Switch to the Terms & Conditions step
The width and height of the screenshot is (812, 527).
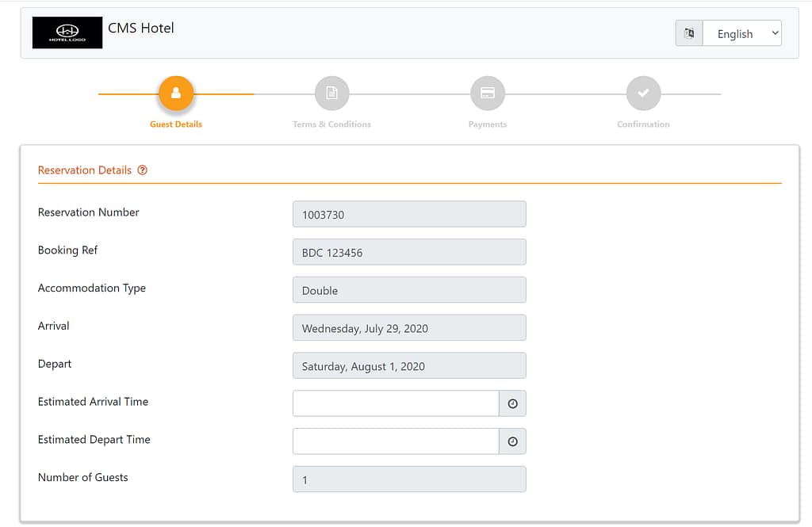coord(331,124)
